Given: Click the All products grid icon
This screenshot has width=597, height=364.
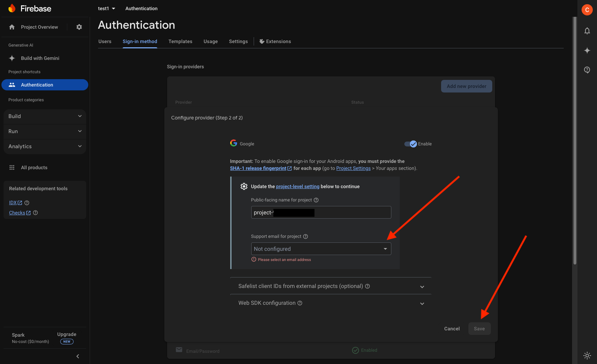Looking at the screenshot, I should coord(12,167).
